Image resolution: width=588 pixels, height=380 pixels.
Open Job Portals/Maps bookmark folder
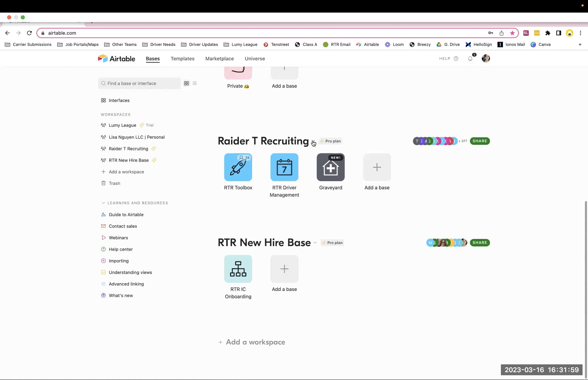(78, 45)
